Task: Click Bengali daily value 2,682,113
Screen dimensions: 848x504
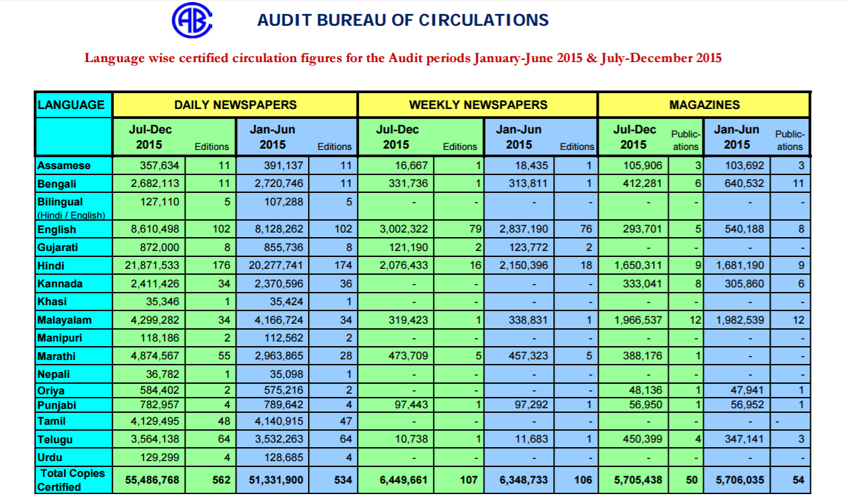Action: 155,184
